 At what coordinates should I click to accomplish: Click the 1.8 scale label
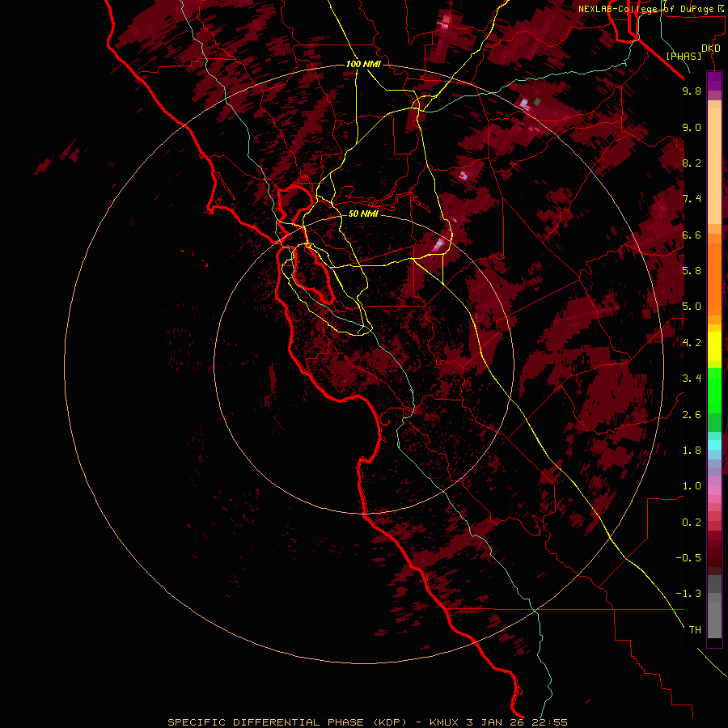point(692,451)
